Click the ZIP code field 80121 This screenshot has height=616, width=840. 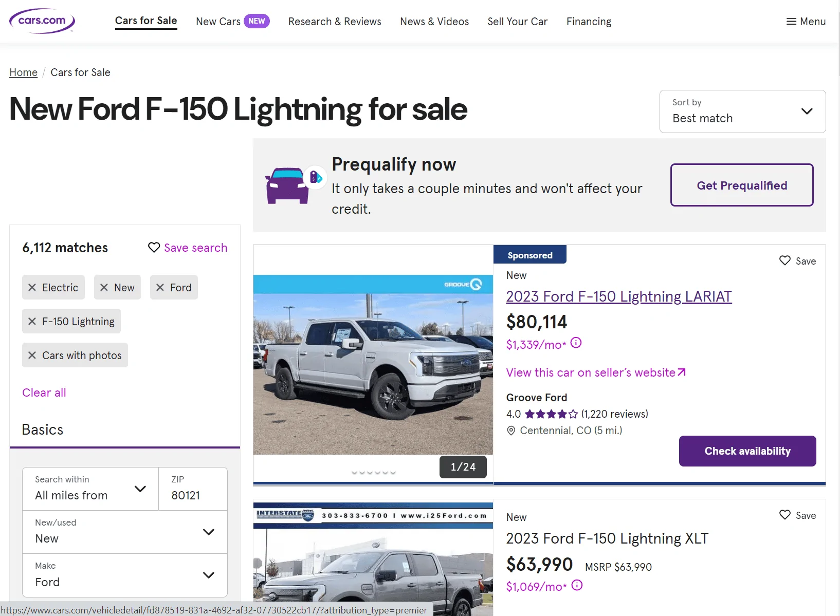click(193, 489)
